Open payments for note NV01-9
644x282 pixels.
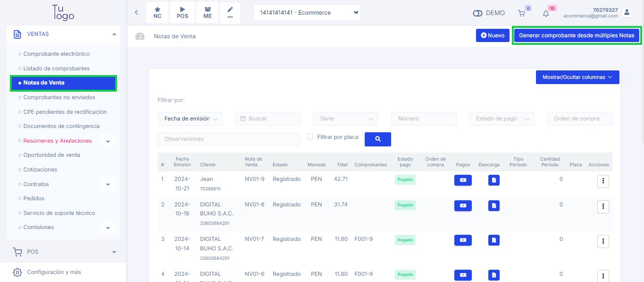pos(463,180)
